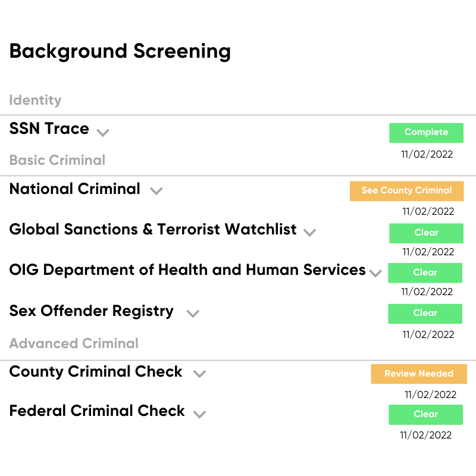Image resolution: width=476 pixels, height=476 pixels.
Task: Select the SSN Trace row title
Action: (49, 129)
